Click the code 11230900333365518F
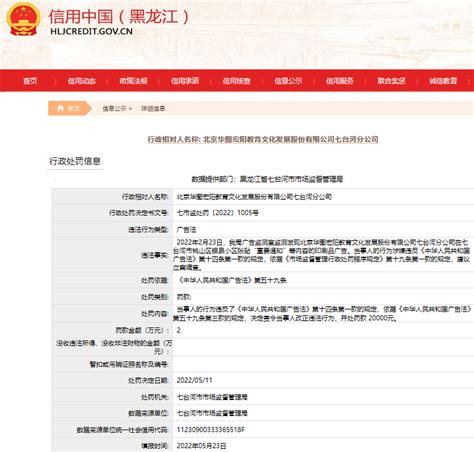The width and height of the screenshot is (474, 452). [x=210, y=430]
